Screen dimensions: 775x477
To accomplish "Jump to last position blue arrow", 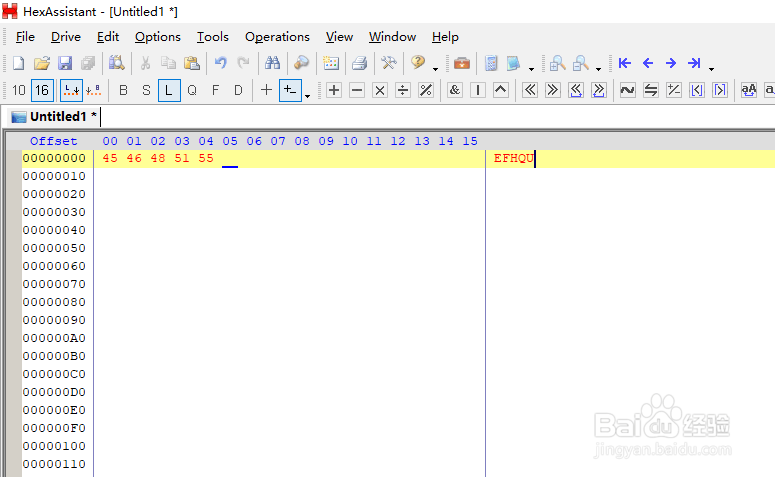I will [x=694, y=63].
